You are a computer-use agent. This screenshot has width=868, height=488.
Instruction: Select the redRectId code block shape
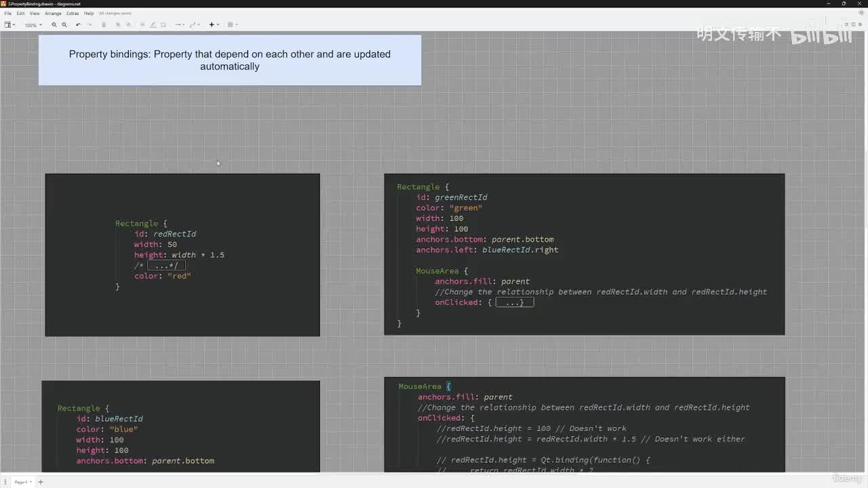[x=182, y=255]
